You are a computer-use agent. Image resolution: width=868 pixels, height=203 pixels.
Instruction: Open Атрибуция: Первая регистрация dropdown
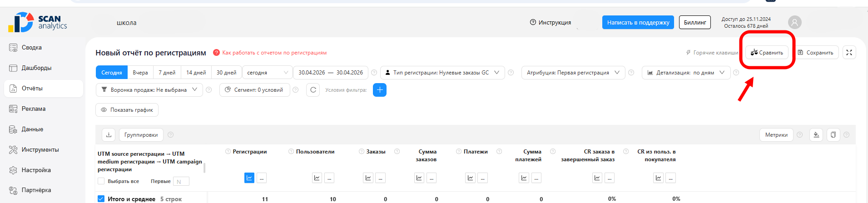coord(573,73)
